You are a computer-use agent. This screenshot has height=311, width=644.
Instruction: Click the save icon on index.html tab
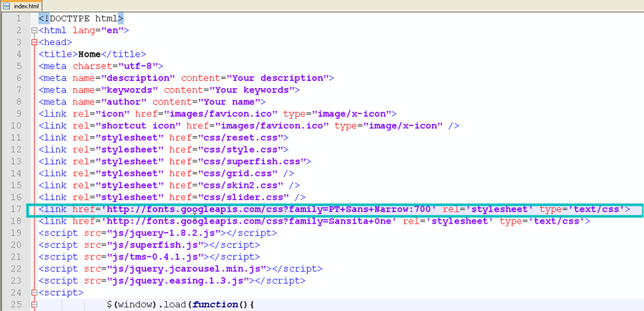coord(6,6)
